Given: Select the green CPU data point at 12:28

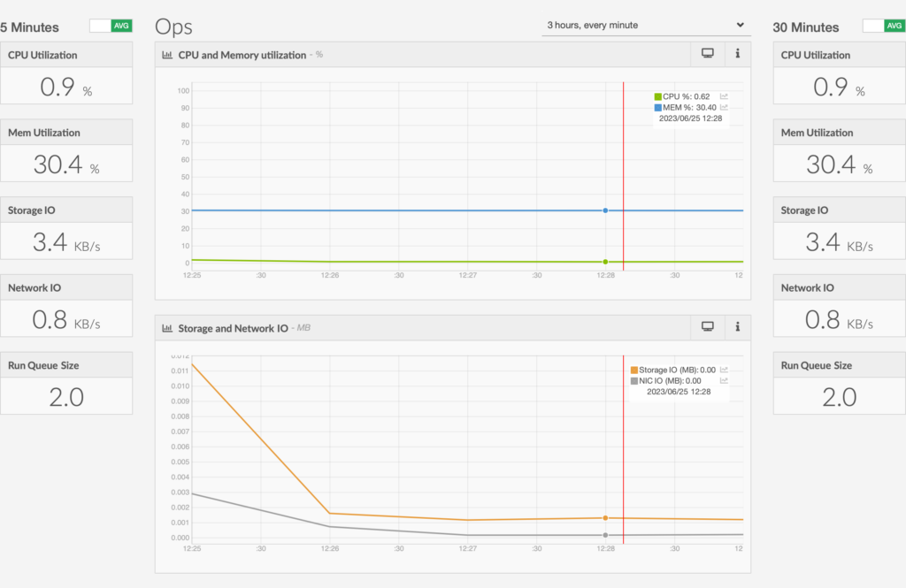Looking at the screenshot, I should coord(605,262).
